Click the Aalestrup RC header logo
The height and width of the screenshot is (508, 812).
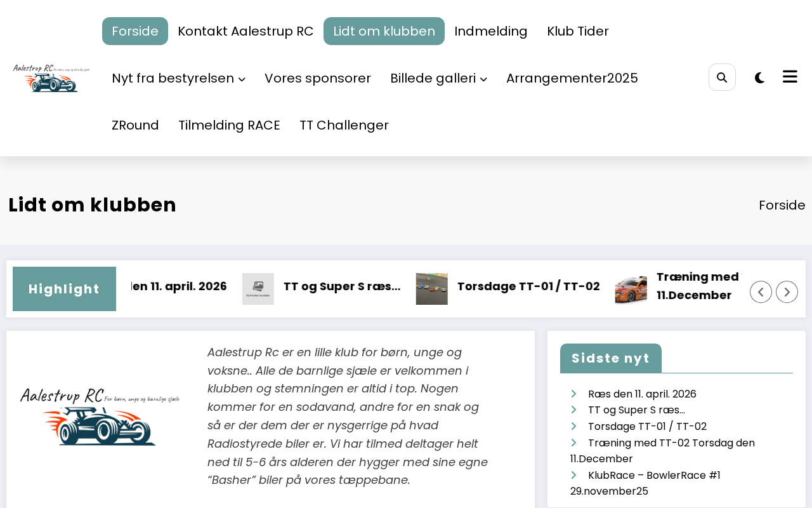51,78
